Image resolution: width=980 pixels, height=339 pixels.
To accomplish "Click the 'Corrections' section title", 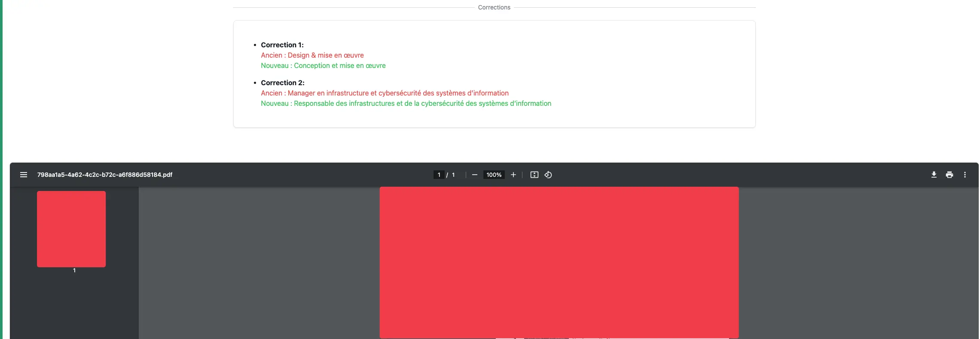I will pos(494,7).
